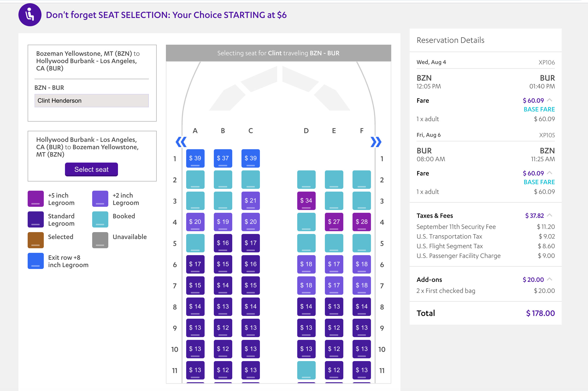Image resolution: width=588 pixels, height=391 pixels.
Task: Choose exit row seat 1B at $37
Action: click(223, 158)
